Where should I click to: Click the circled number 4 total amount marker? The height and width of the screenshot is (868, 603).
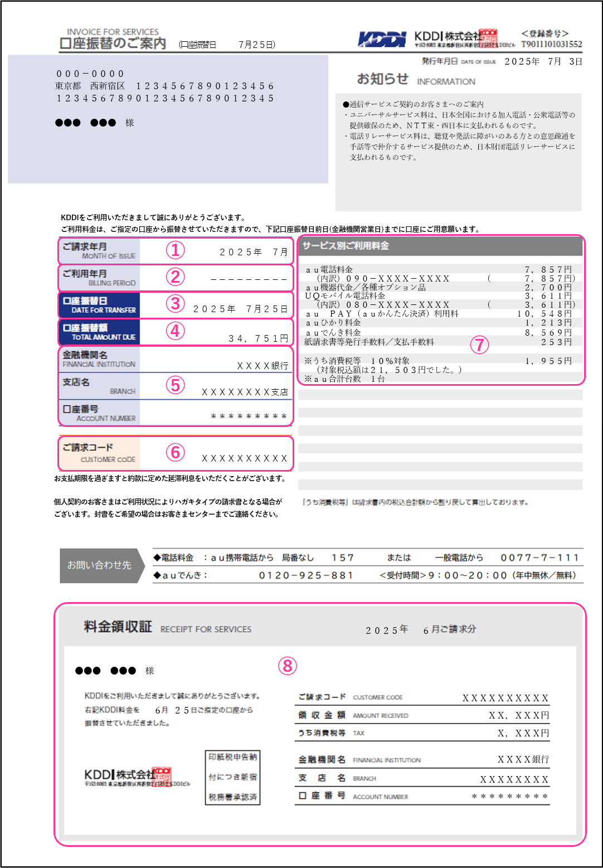coord(175,331)
